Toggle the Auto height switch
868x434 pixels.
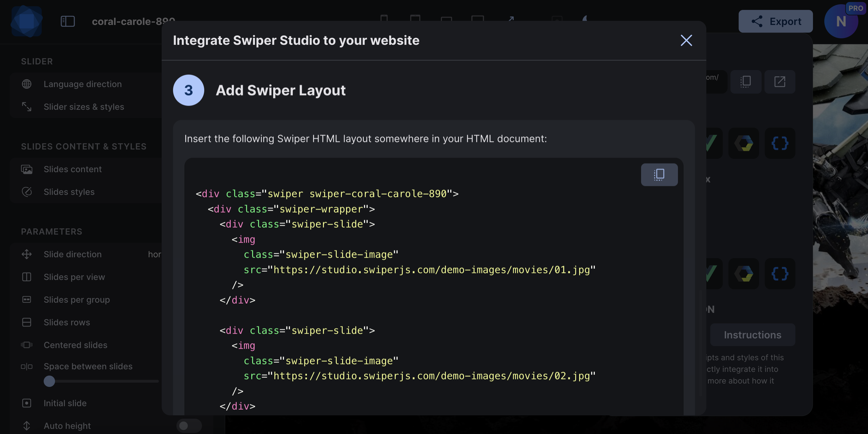189,425
